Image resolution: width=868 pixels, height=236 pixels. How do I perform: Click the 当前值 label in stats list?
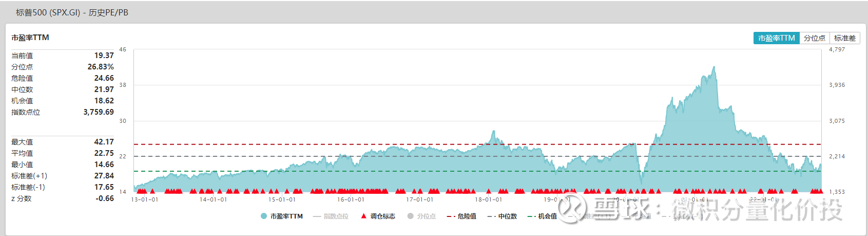pos(22,56)
